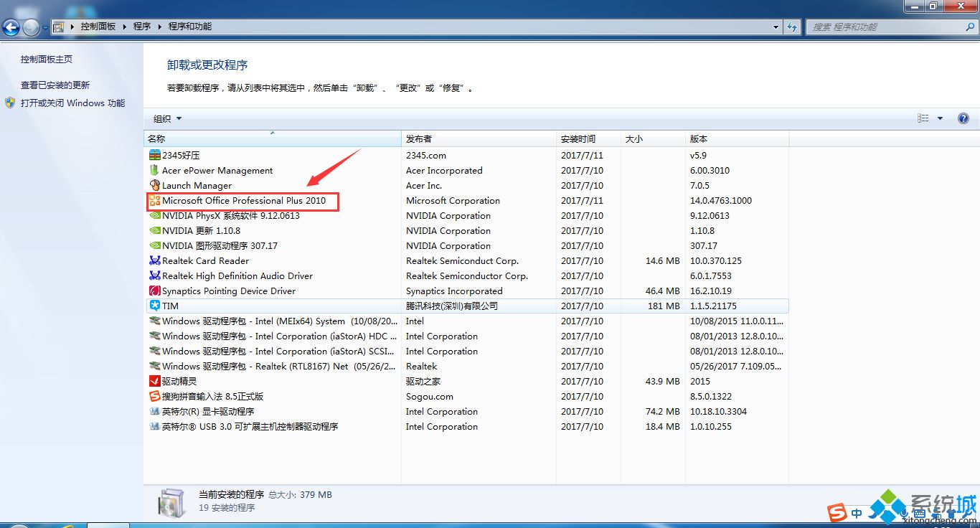The image size is (980, 528).
Task: Click the back navigation arrow
Action: point(11,27)
